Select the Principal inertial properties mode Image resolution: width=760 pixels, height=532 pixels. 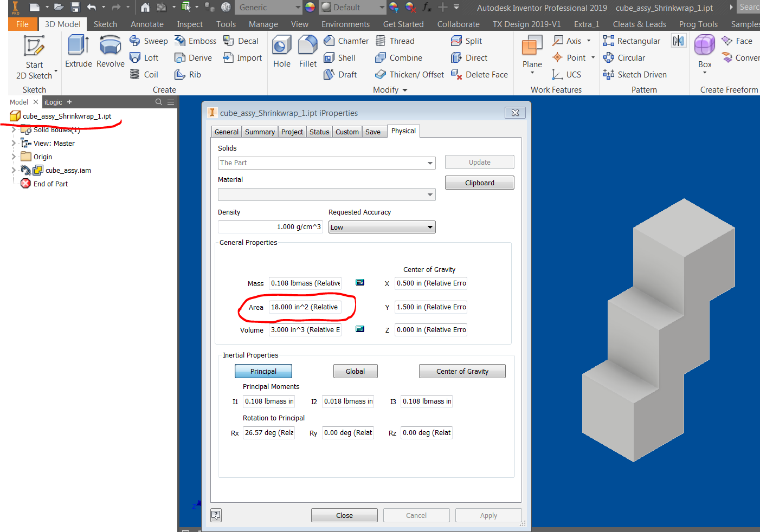click(x=263, y=371)
